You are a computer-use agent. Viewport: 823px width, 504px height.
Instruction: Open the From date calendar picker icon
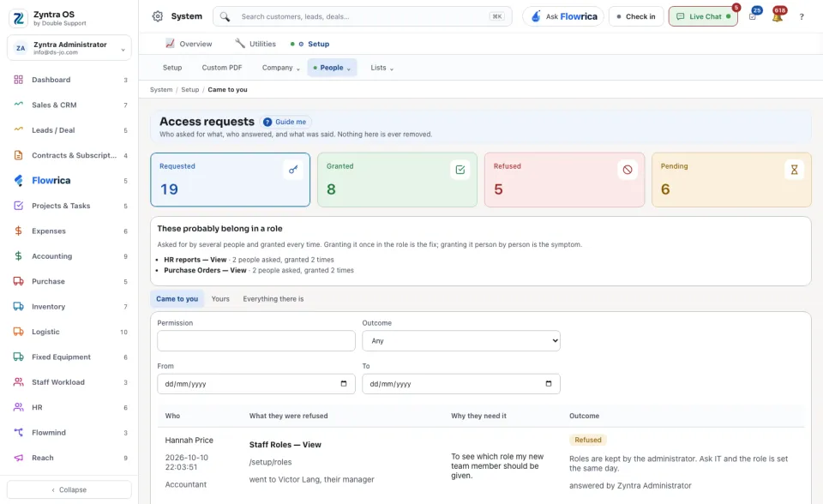344,384
